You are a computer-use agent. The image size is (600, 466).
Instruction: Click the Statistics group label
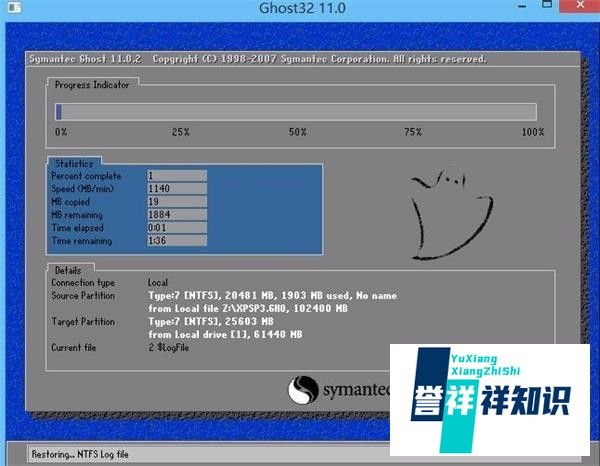[x=74, y=164]
